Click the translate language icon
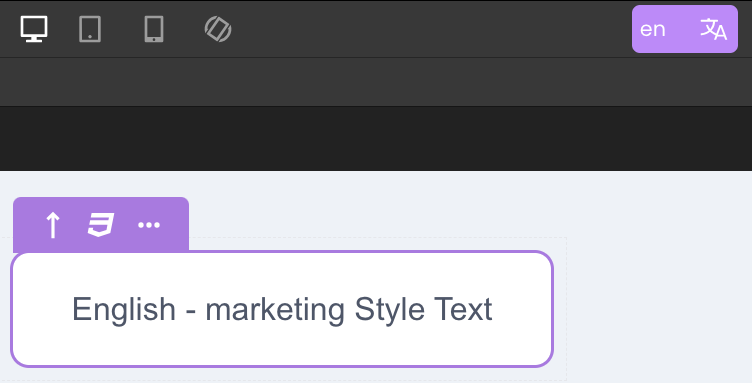 tap(714, 29)
